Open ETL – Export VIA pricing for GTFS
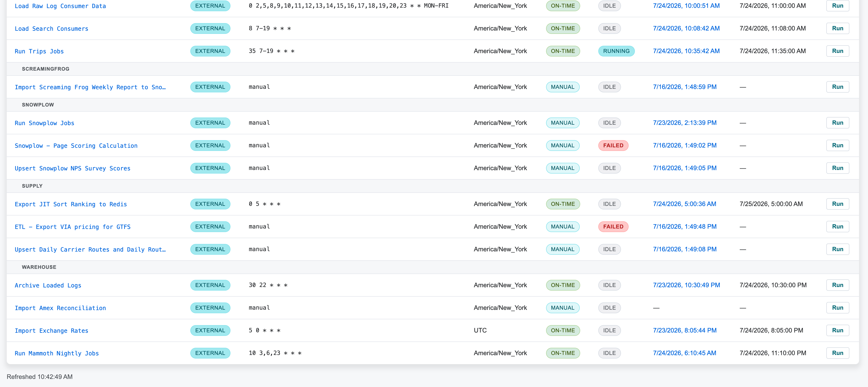The width and height of the screenshot is (868, 387). (72, 227)
